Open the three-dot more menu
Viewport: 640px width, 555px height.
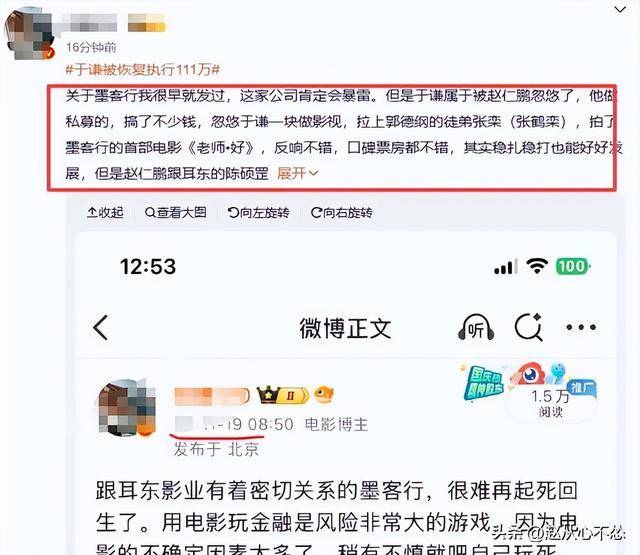tap(581, 327)
